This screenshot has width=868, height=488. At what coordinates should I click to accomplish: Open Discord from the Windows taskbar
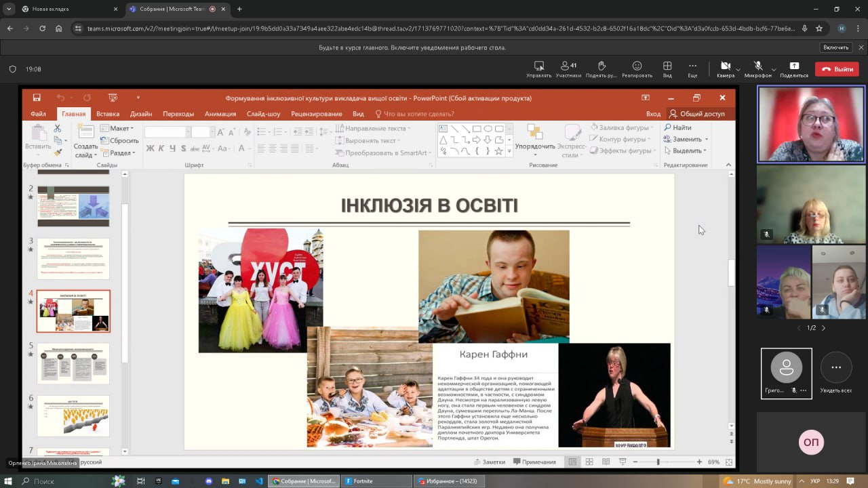[x=209, y=481]
